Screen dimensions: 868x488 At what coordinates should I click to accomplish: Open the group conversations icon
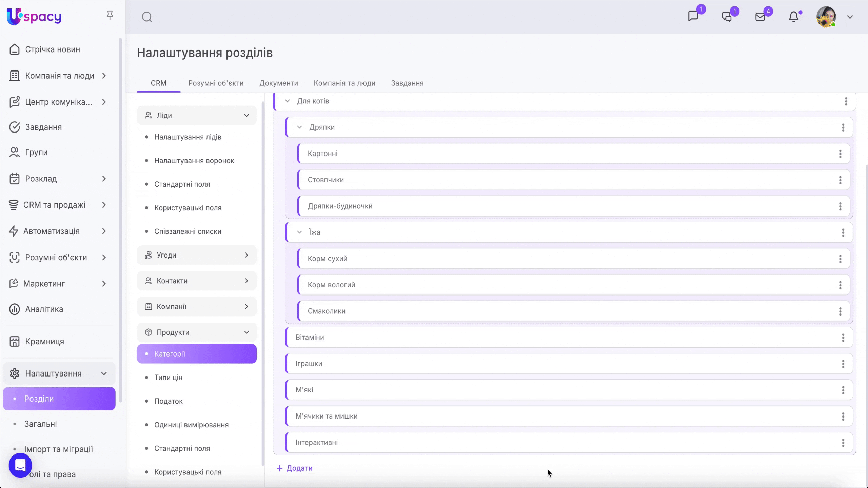[x=727, y=17]
